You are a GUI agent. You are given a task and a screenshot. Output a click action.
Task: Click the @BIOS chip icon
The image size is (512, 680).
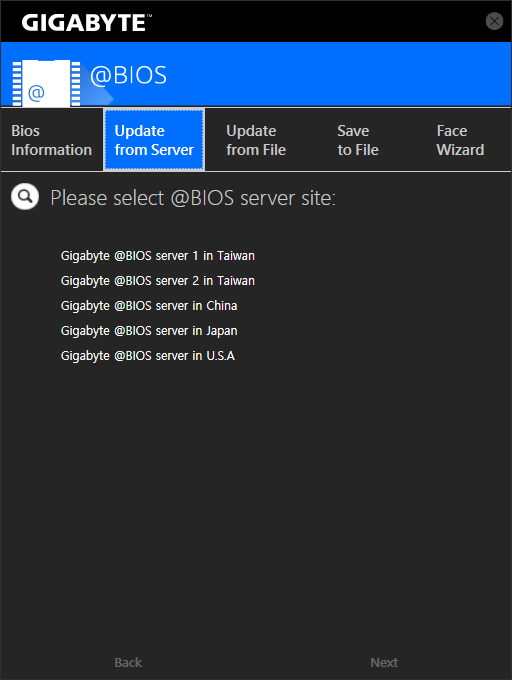(x=46, y=83)
